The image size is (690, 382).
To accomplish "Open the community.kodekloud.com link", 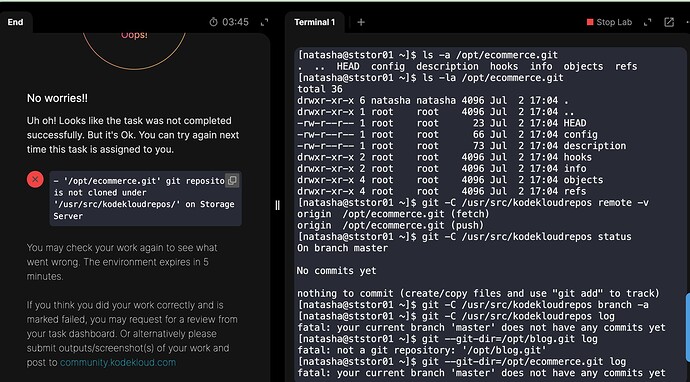I will pyautogui.click(x=118, y=363).
